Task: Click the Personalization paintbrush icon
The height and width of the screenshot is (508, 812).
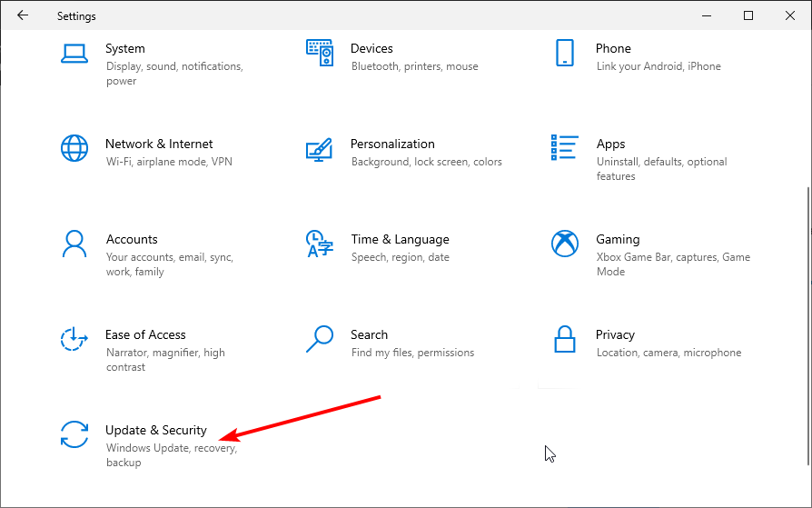Action: click(319, 149)
